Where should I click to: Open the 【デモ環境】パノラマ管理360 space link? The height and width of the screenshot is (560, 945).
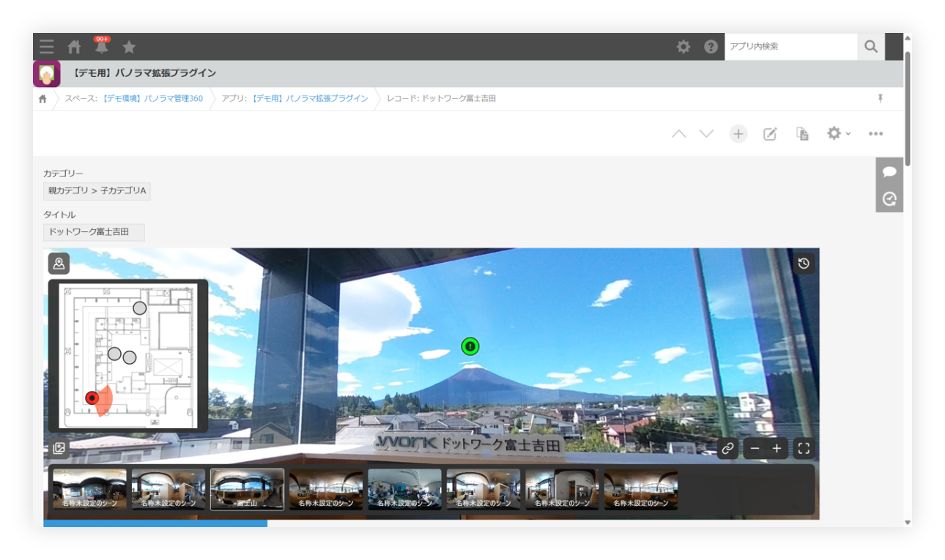152,98
